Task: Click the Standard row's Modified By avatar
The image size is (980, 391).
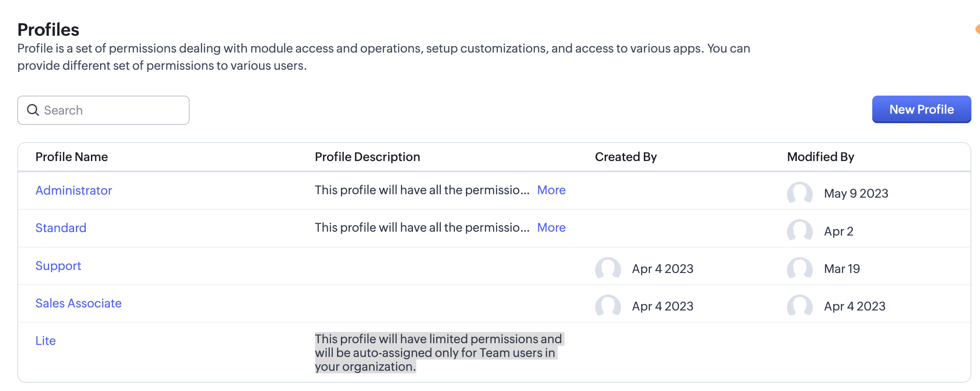Action: (x=799, y=231)
